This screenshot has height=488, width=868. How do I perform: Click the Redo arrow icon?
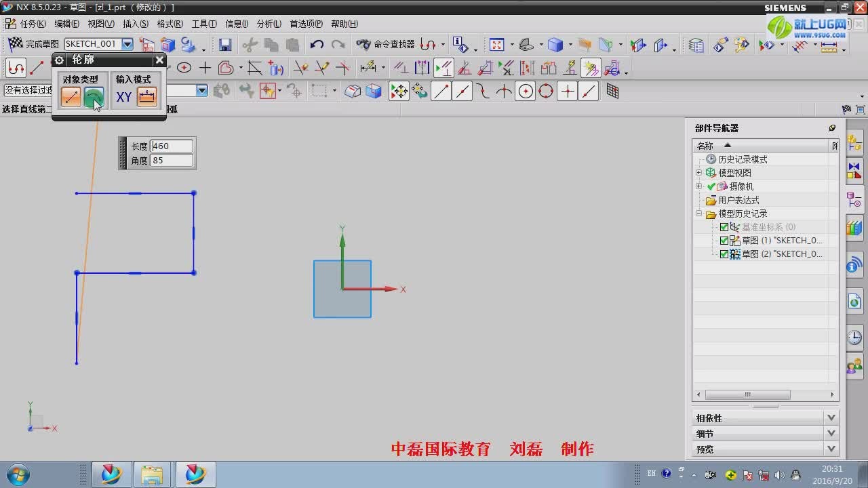coord(338,45)
